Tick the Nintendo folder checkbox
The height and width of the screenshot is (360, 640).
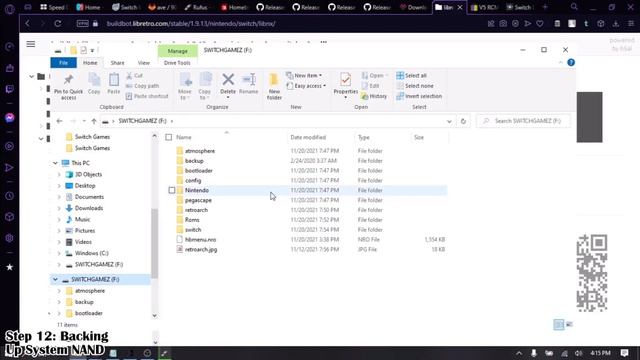click(172, 190)
